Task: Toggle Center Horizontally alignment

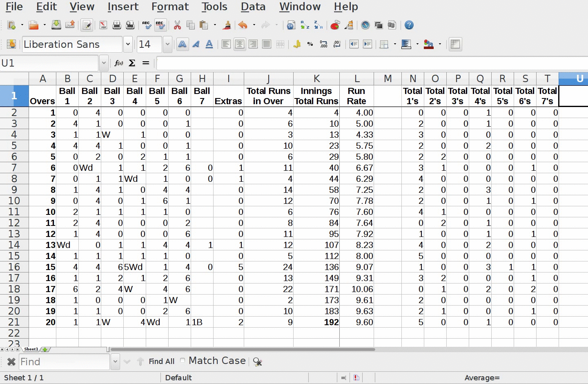Action: pyautogui.click(x=240, y=44)
